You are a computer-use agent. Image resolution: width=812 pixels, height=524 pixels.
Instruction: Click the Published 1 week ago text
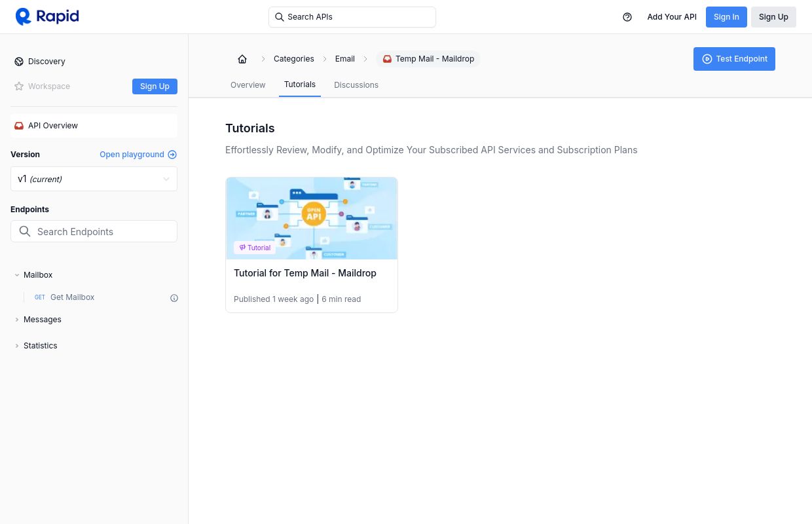(x=274, y=299)
